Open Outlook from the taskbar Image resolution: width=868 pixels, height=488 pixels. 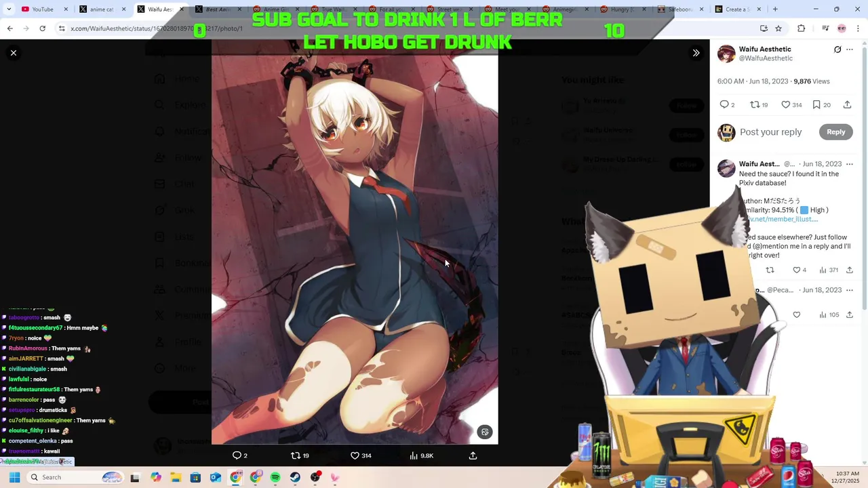[x=216, y=477]
